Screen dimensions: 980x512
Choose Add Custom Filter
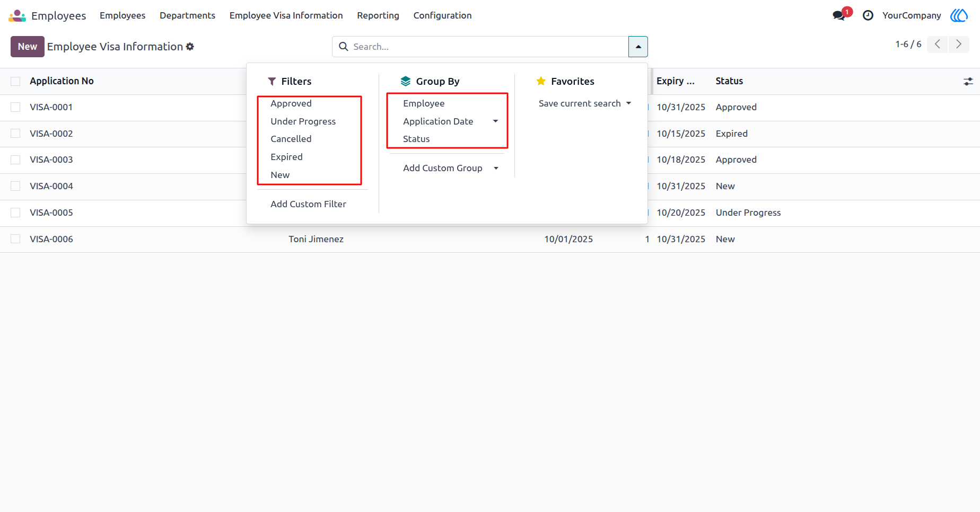(x=308, y=204)
